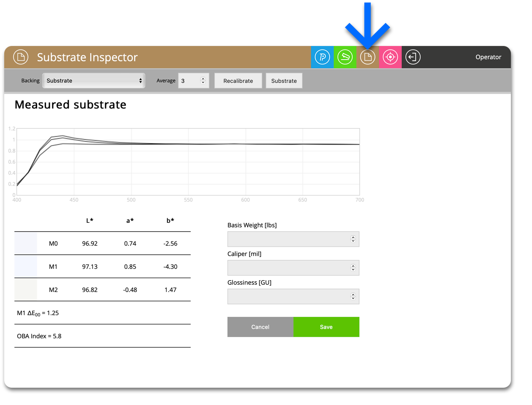
Task: Click the Backing label
Action: coord(30,81)
